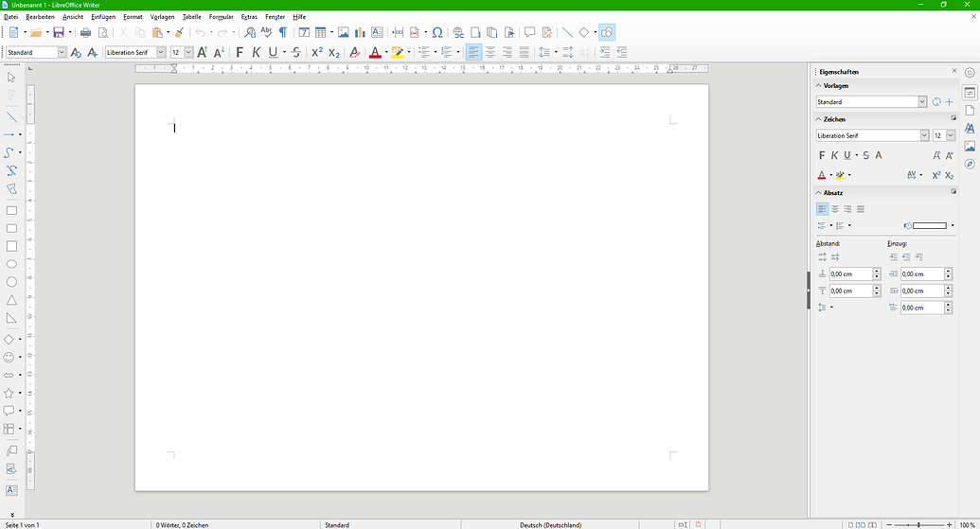Open the Navigator compass icon in sidebar
This screenshot has height=529, width=980.
pos(970,164)
